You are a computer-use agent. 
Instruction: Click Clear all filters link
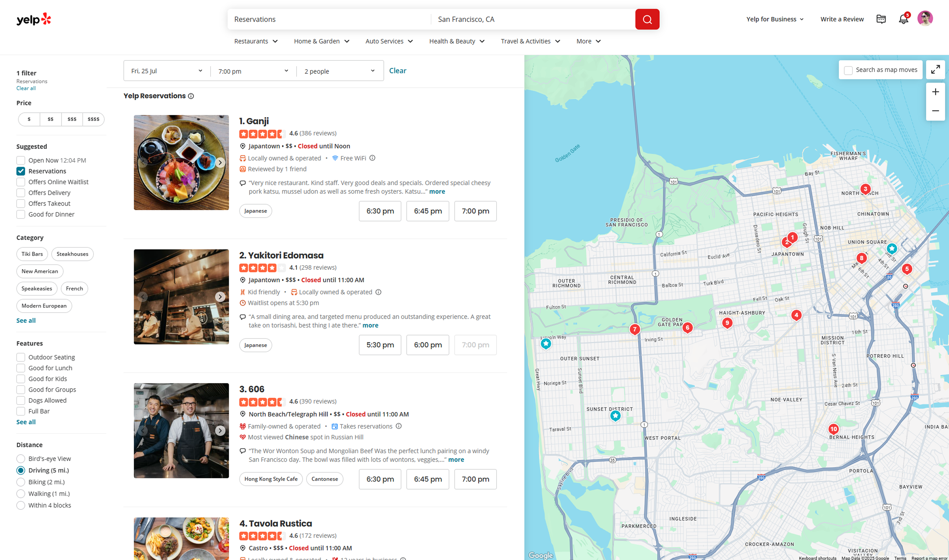tap(26, 88)
